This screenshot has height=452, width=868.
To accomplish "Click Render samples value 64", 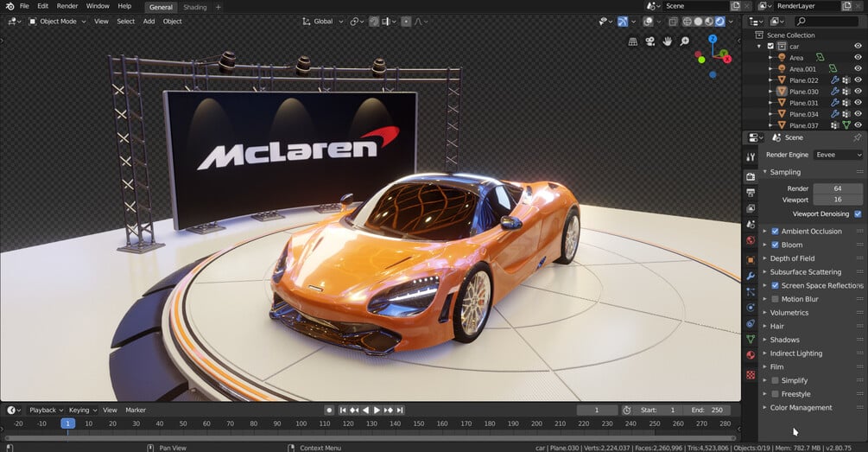I will click(x=838, y=188).
